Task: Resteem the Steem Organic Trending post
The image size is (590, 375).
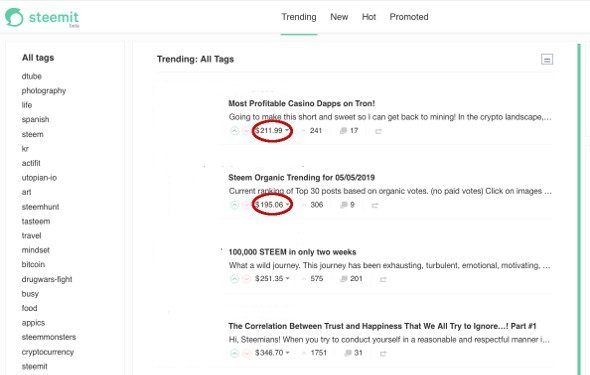Action: click(375, 205)
